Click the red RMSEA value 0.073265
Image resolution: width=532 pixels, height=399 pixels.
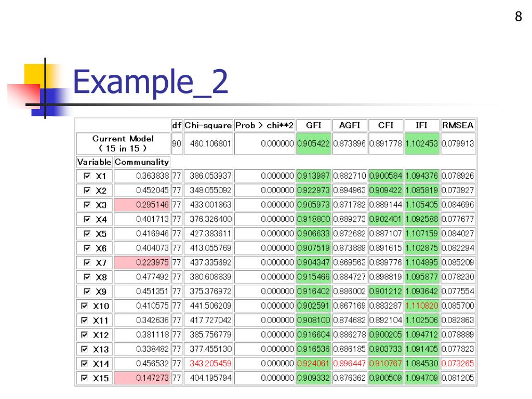click(x=458, y=363)
